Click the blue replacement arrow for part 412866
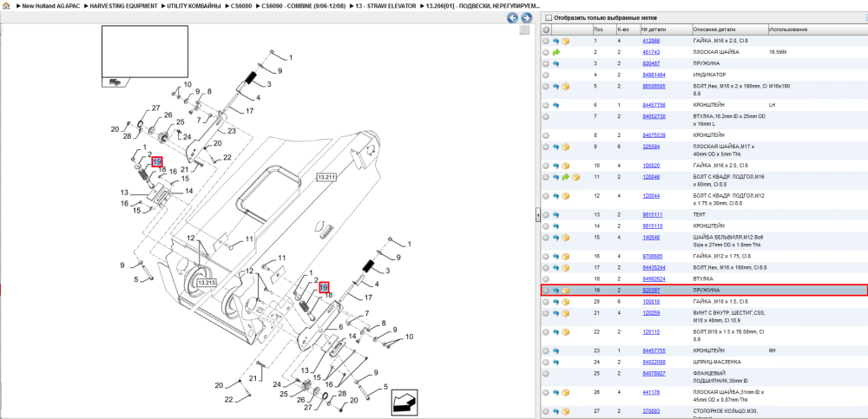The image size is (868, 419). pyautogui.click(x=556, y=41)
